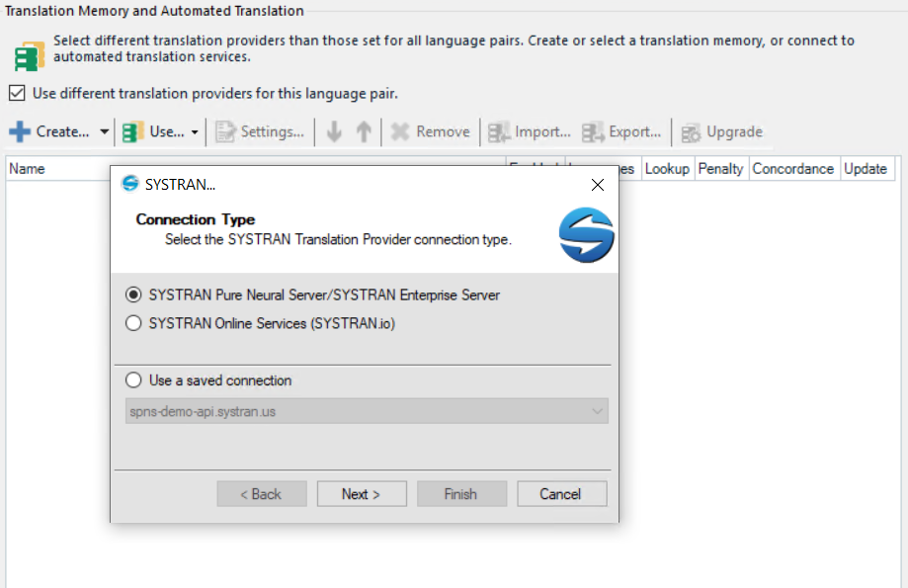Click the Use... toolbar label
908x588 pixels.
click(x=167, y=131)
